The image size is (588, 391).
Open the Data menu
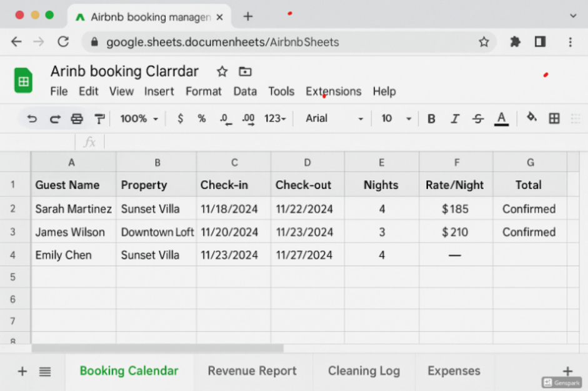click(245, 91)
